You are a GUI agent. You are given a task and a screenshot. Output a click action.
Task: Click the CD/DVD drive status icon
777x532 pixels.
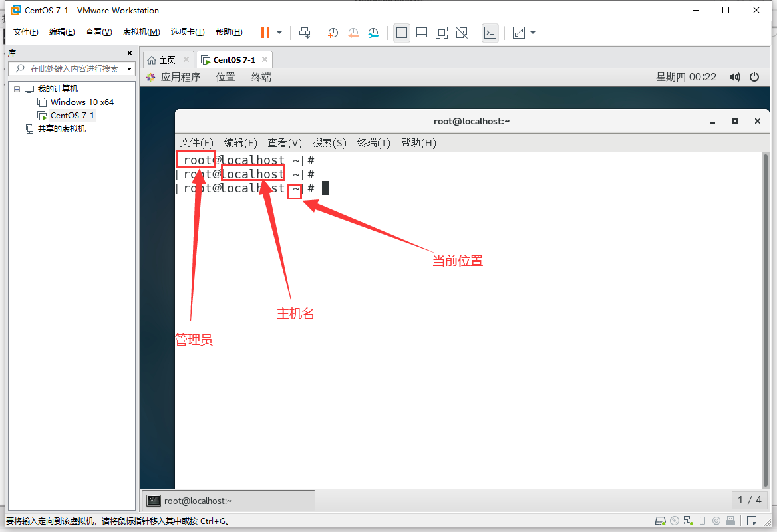point(675,521)
